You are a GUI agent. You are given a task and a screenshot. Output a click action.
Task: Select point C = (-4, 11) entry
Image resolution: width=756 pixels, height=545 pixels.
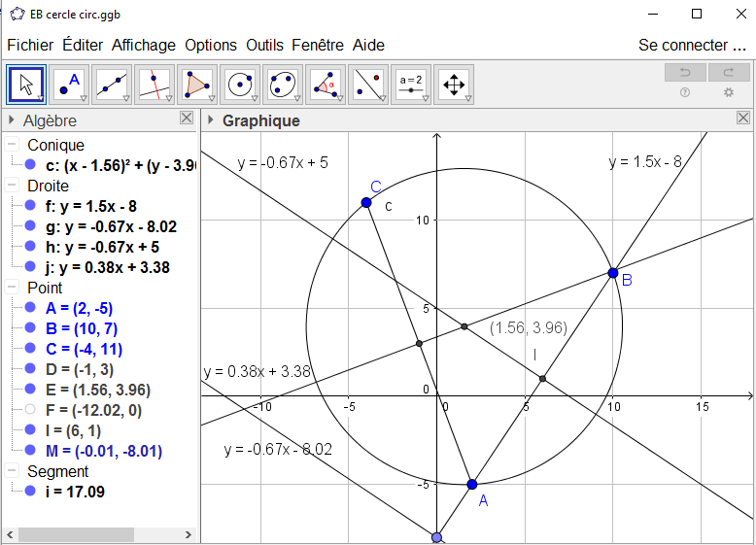click(x=84, y=349)
